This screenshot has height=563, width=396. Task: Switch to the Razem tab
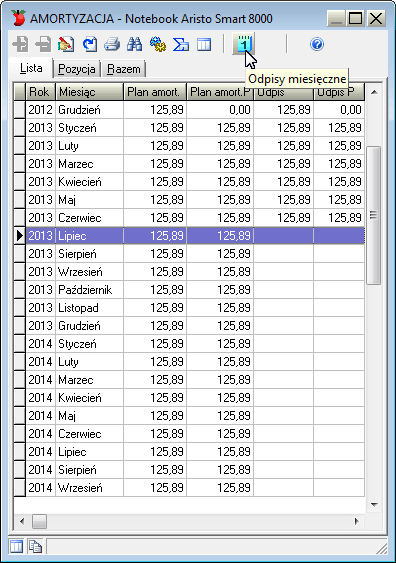point(124,69)
